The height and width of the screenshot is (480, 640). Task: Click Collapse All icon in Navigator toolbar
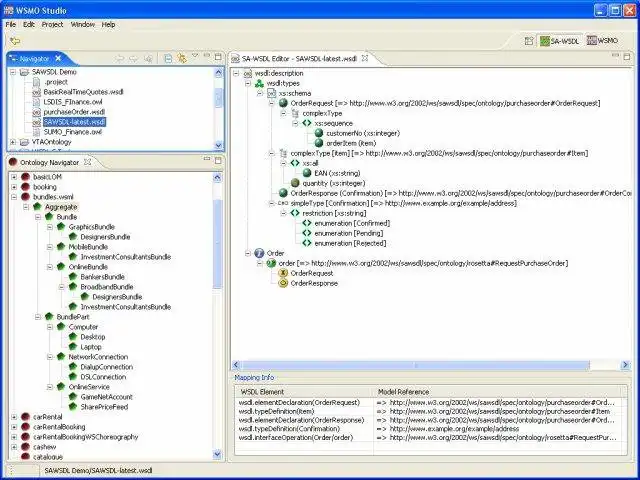click(x=168, y=58)
